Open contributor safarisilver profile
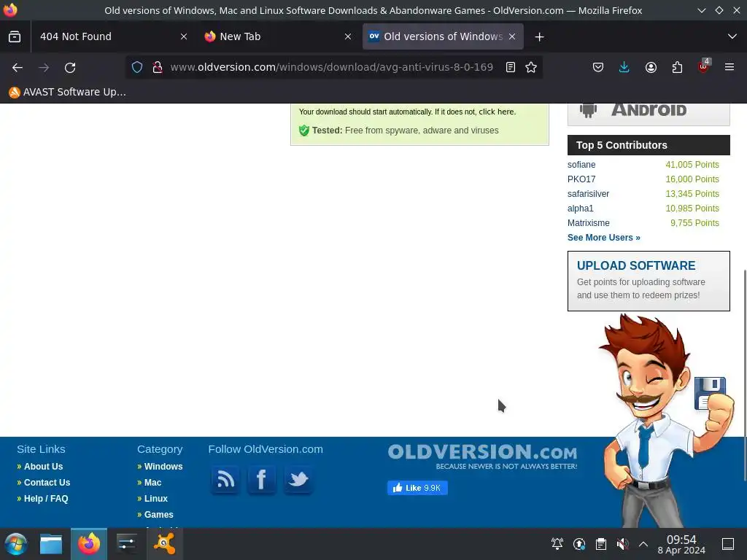The height and width of the screenshot is (560, 747). [x=588, y=194]
